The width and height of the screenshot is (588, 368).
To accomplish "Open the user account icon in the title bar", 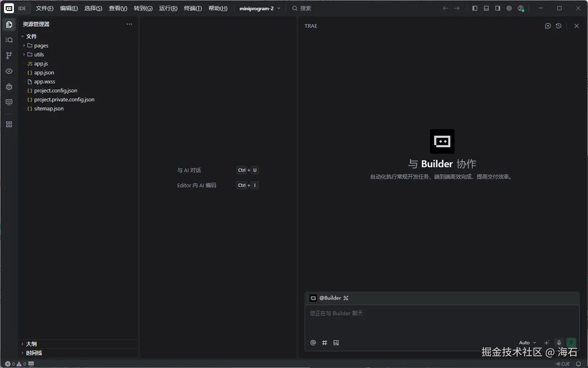I will 521,8.
